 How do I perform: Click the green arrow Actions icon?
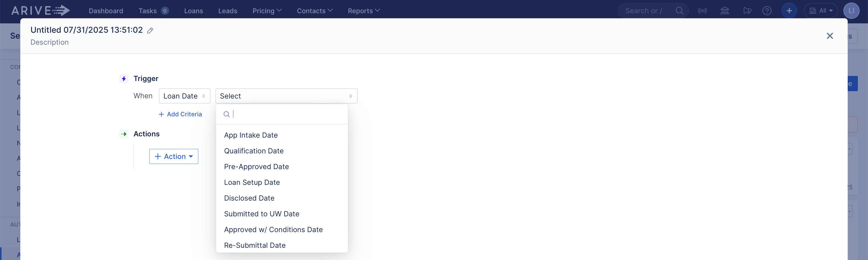124,134
